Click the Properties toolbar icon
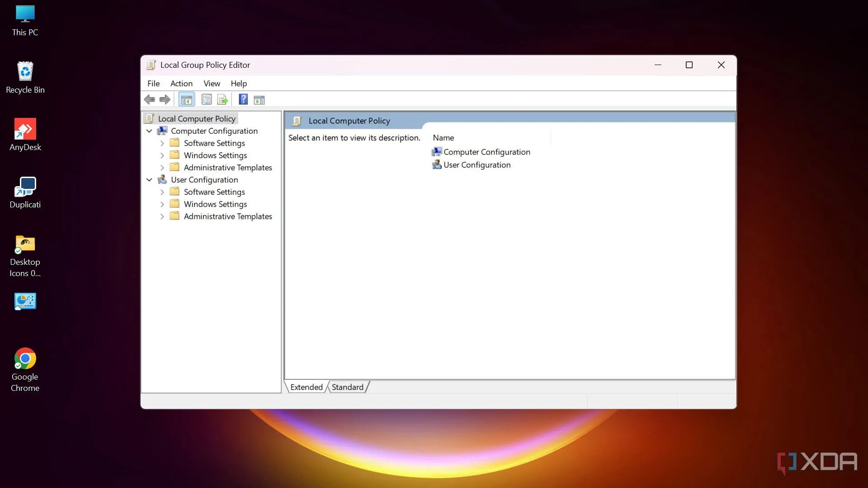The height and width of the screenshot is (488, 868). (207, 99)
